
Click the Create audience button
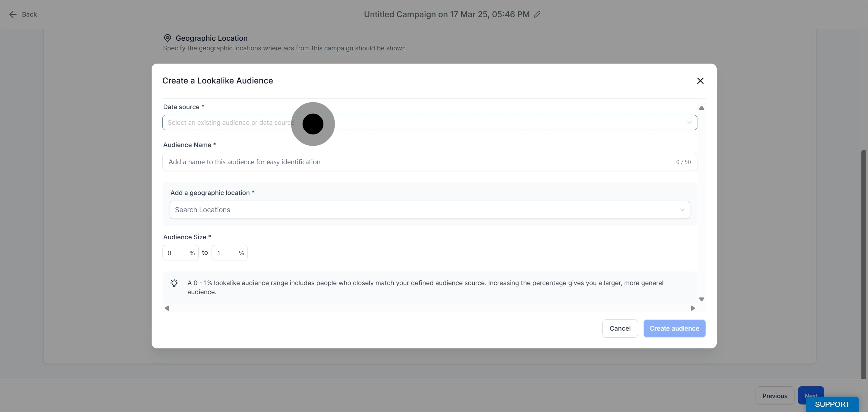coord(674,329)
